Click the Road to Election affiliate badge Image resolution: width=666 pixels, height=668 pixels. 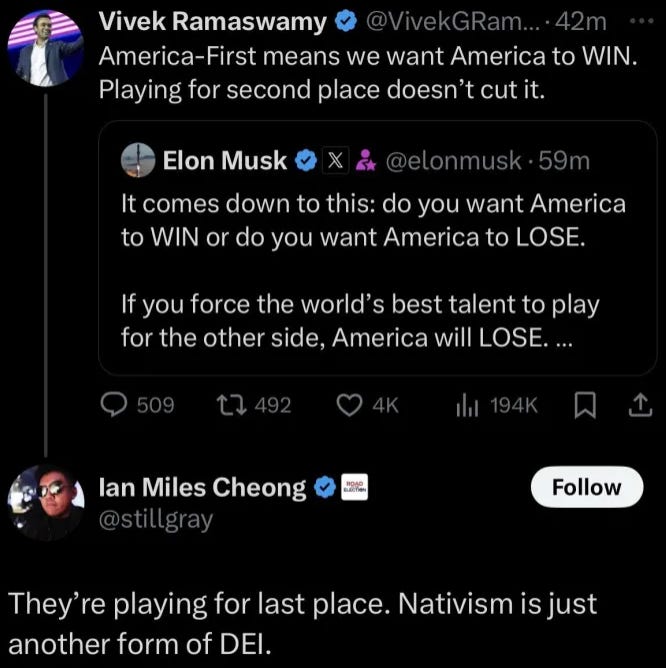coord(355,487)
